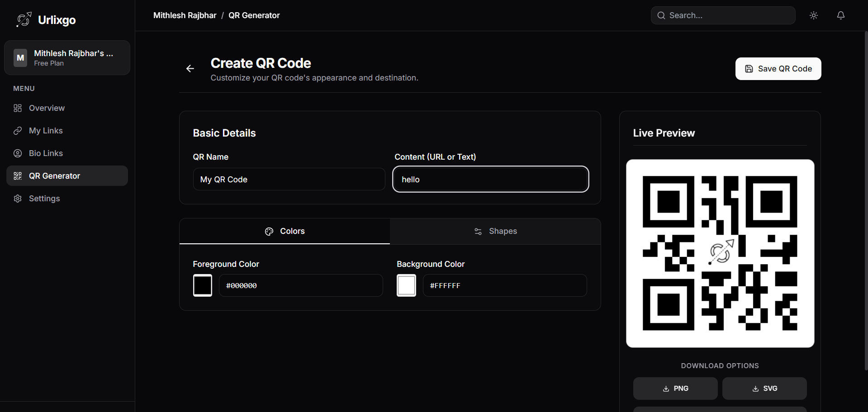Screen dimensions: 868x412
Task: Open the black foreground color swatch
Action: tap(203, 285)
